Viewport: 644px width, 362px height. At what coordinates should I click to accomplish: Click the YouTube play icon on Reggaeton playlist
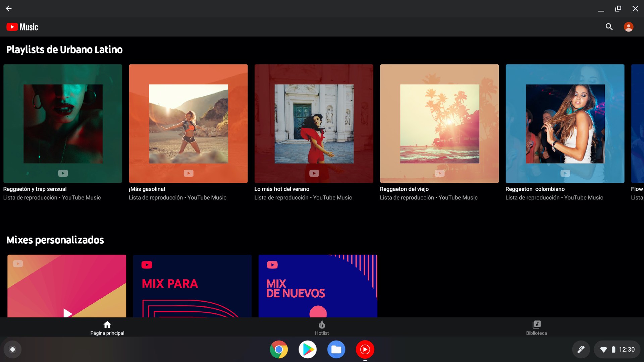[63, 173]
